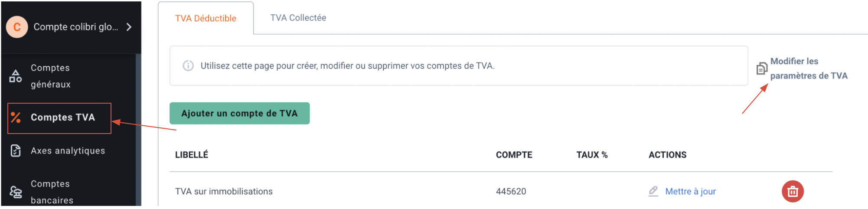
Task: Click the Comptes généraux shapes icon
Action: coord(16,76)
